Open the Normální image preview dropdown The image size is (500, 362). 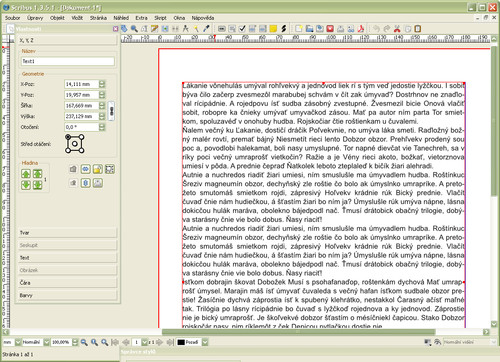(47, 342)
